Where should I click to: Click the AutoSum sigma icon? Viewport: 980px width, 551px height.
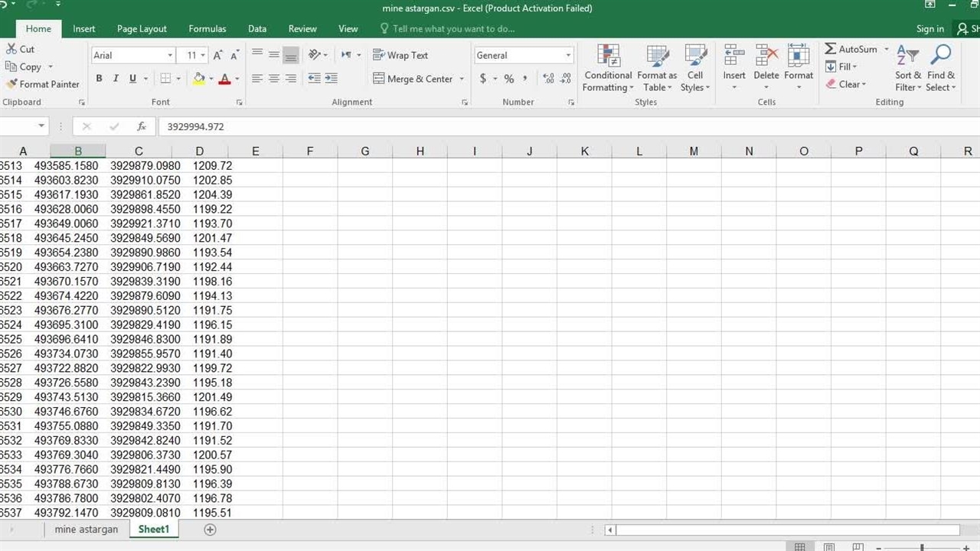[x=831, y=49]
